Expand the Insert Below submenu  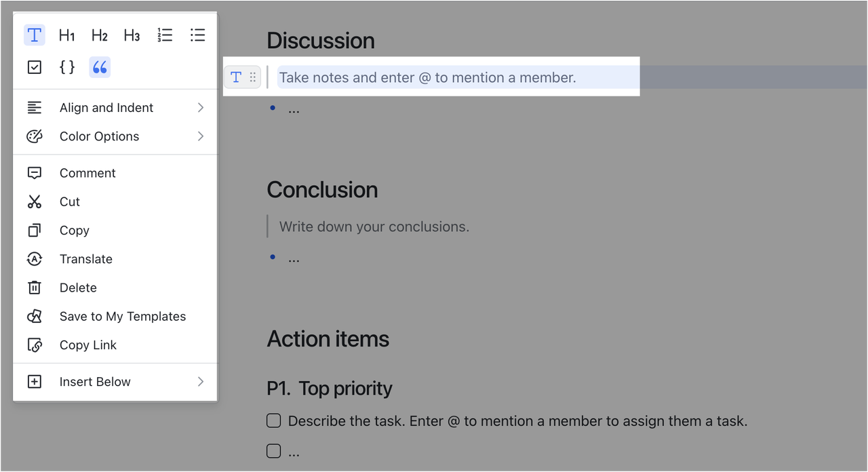pyautogui.click(x=95, y=381)
